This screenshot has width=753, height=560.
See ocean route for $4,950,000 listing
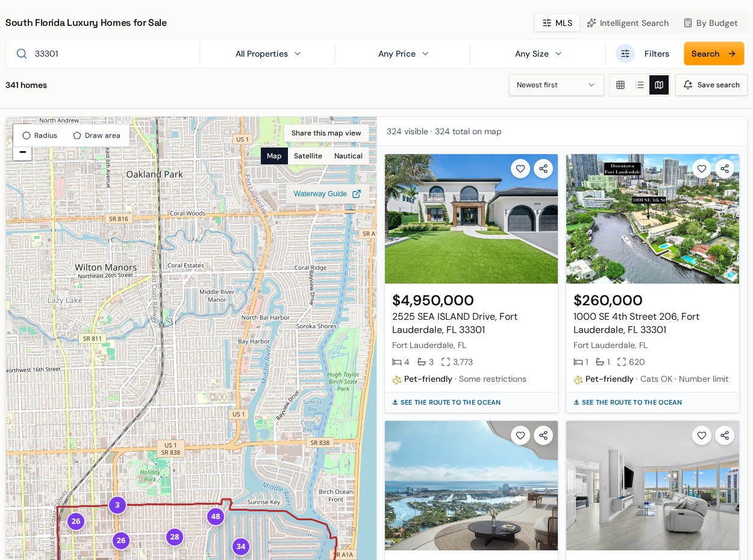point(446,402)
